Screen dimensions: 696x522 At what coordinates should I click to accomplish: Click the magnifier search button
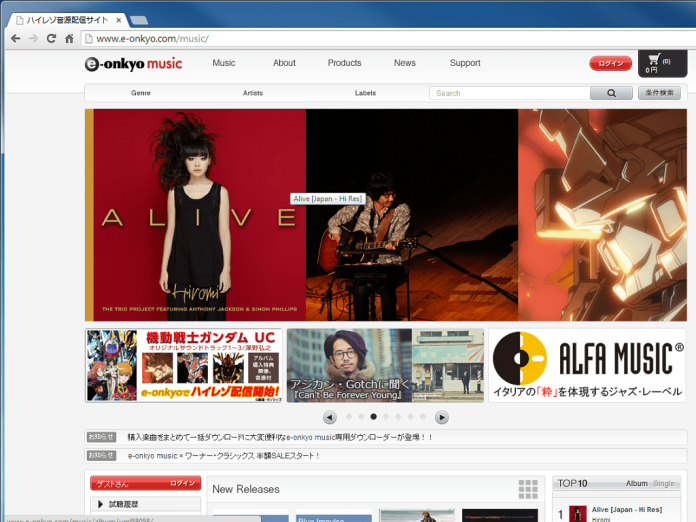pos(611,93)
